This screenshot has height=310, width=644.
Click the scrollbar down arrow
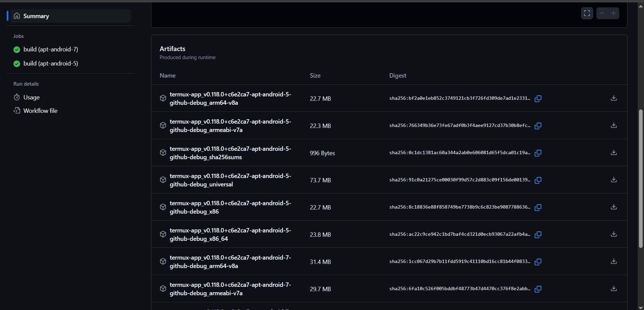click(x=641, y=307)
